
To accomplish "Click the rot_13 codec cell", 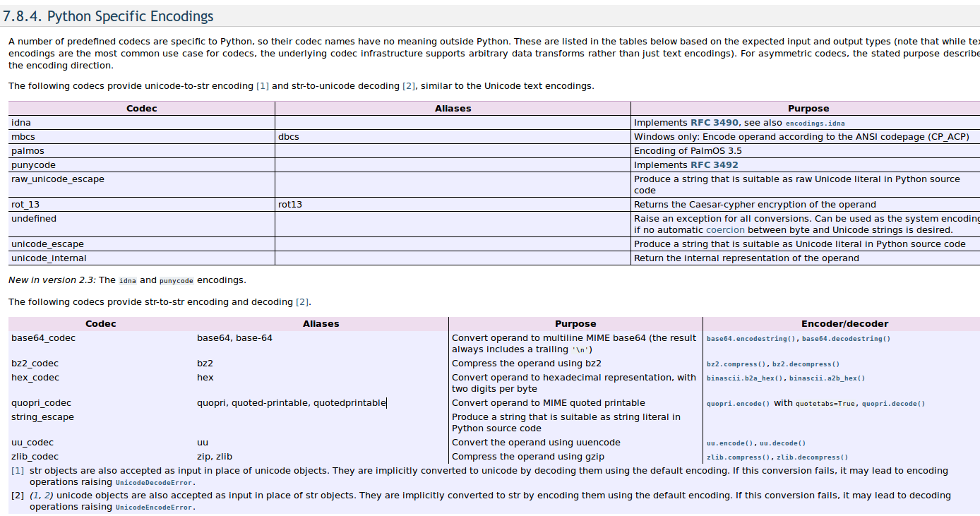I will 141,205.
